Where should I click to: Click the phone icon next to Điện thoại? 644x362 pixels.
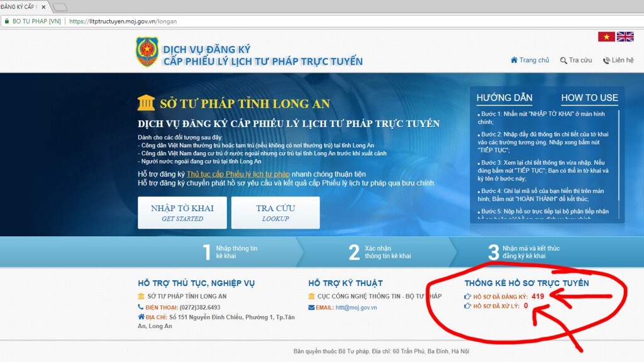(x=141, y=307)
